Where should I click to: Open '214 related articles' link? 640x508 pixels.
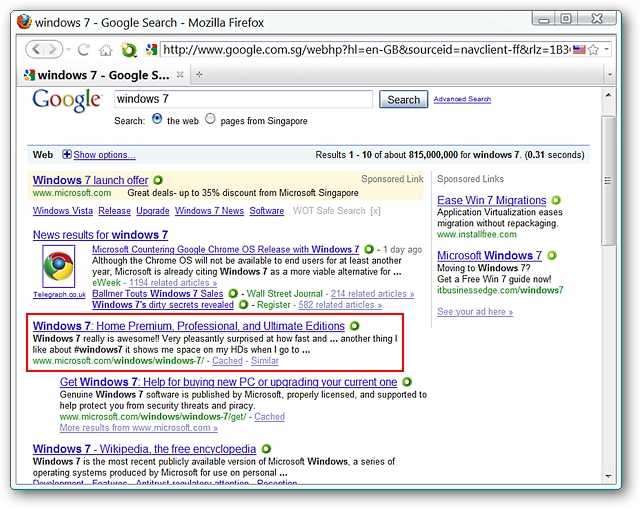click(372, 294)
